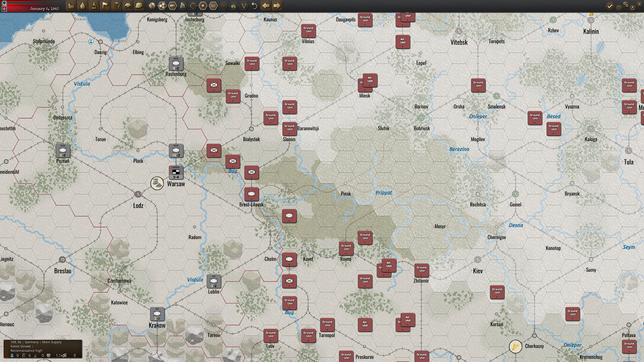Select the 10-2 corps north of Warsaw

click(x=176, y=151)
